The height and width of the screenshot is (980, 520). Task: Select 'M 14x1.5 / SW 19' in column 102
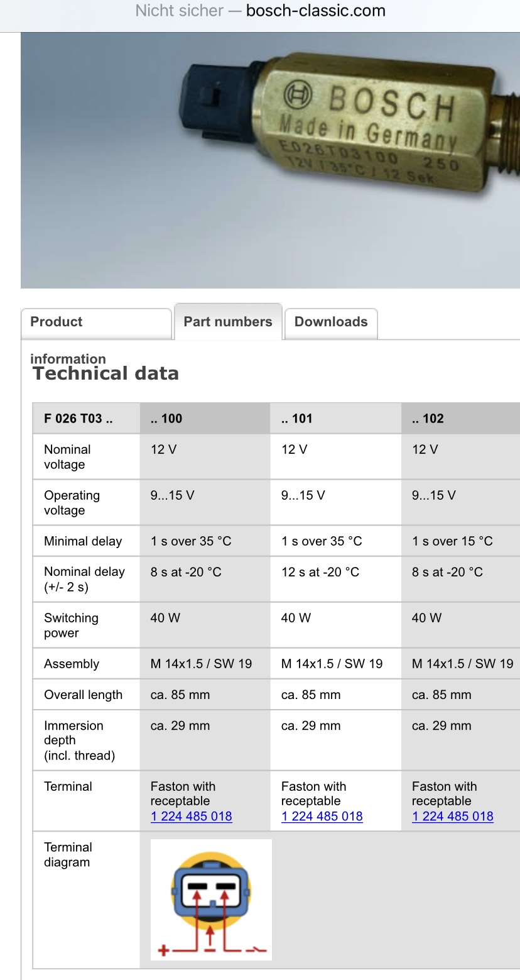tap(462, 664)
